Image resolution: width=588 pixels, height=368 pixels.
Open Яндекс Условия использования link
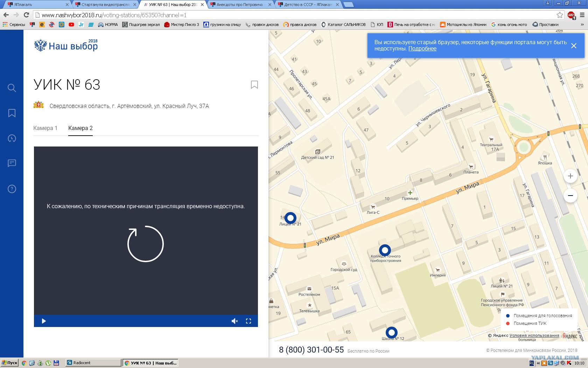coord(534,335)
